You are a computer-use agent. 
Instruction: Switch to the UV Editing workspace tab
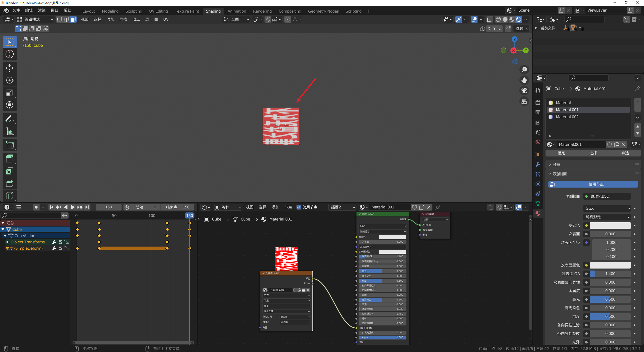tap(158, 11)
